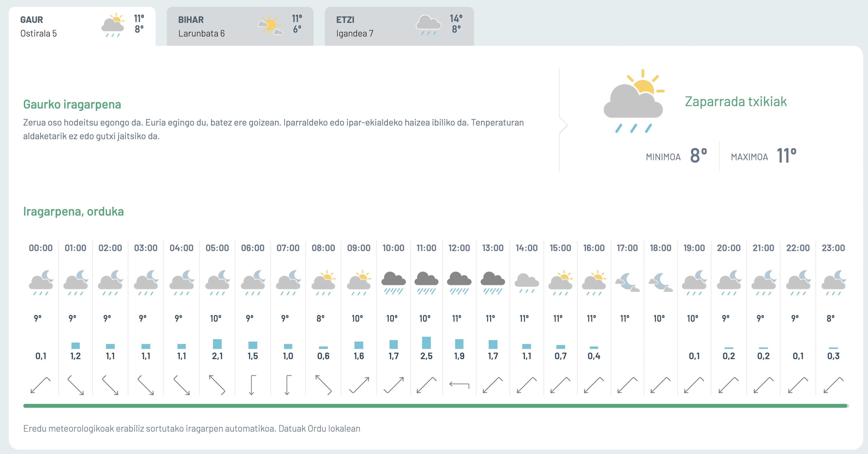Click the 13:00 heavy rain icon
This screenshot has height=454, width=868.
click(x=493, y=283)
